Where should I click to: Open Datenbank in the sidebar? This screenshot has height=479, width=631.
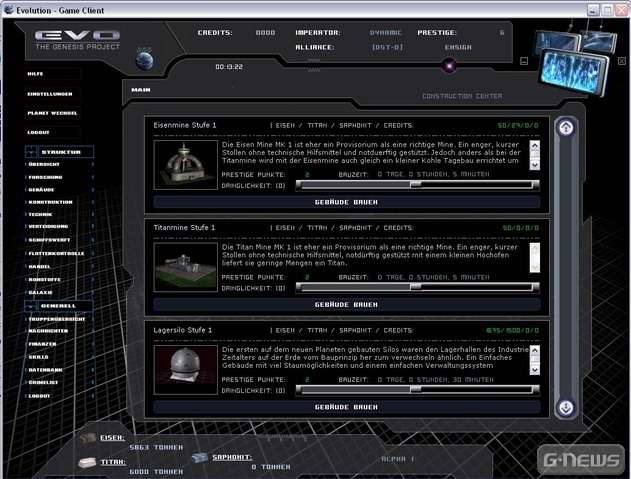point(45,370)
